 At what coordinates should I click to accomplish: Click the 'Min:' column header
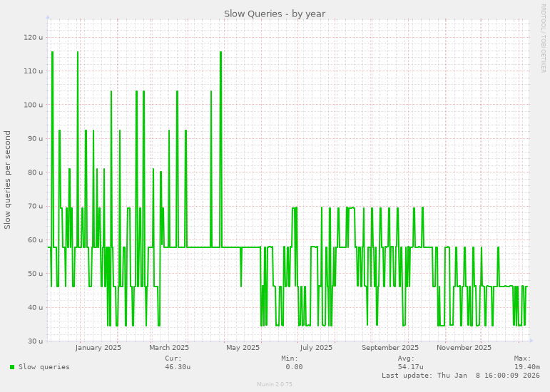[x=290, y=359]
